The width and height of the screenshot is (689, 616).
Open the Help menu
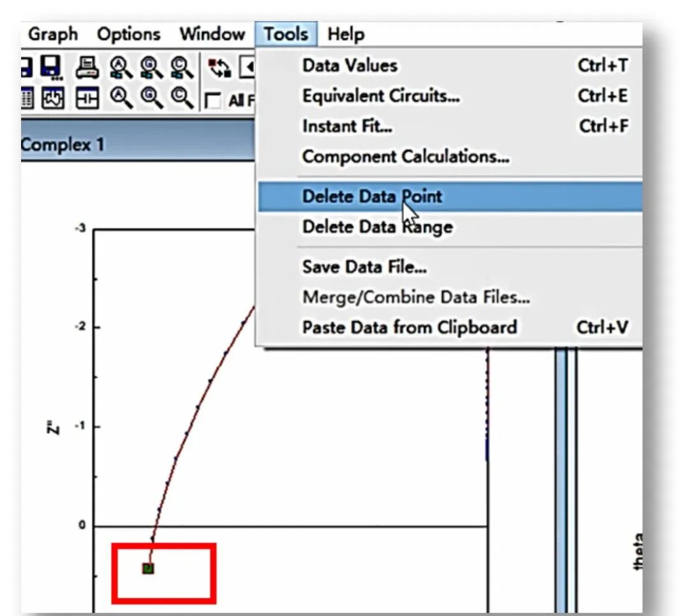[346, 34]
